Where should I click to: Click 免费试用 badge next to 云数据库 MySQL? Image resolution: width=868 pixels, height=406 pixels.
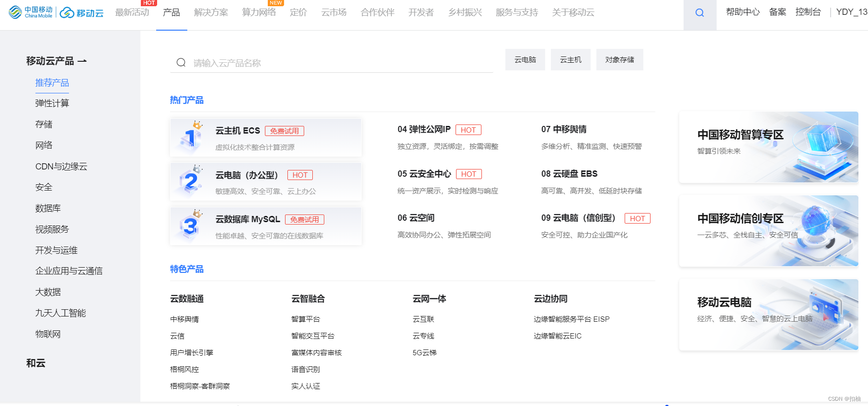coord(305,219)
